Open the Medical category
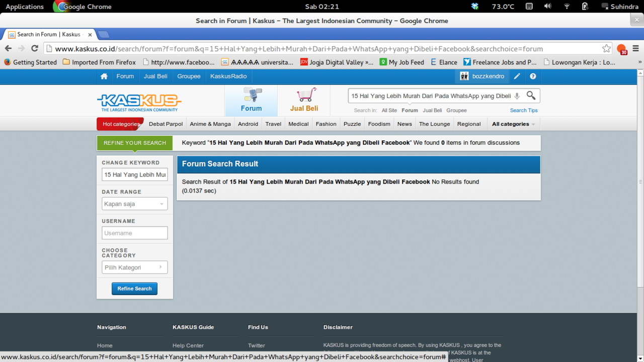 click(298, 124)
